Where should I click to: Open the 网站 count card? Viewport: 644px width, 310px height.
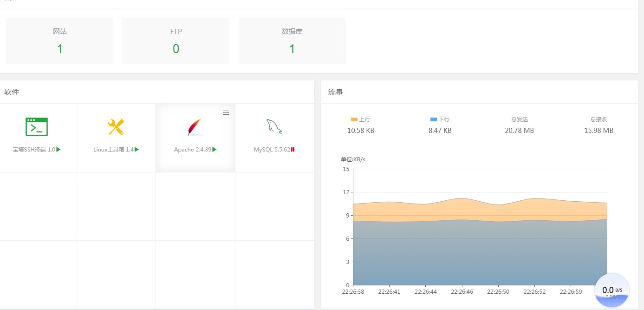click(60, 41)
